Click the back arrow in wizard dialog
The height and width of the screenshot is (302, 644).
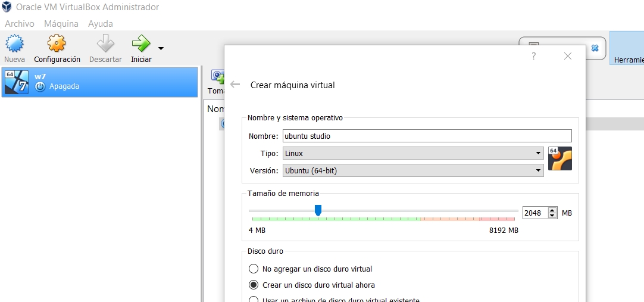coord(235,85)
